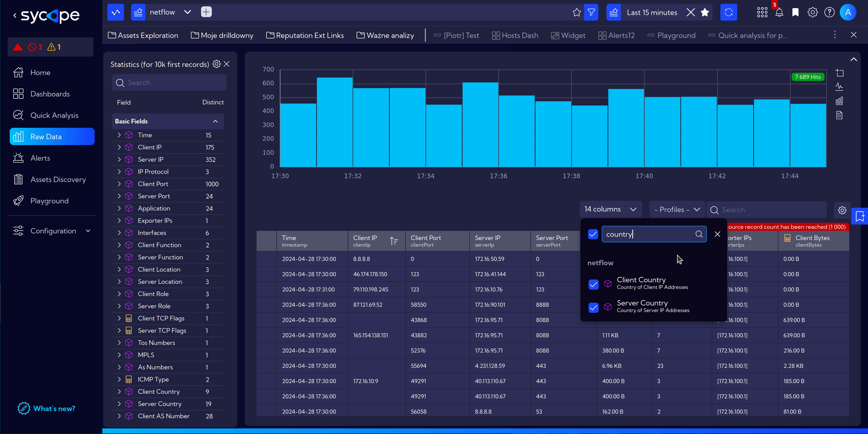Open the notifications bell
This screenshot has width=868, height=434.
coord(779,12)
